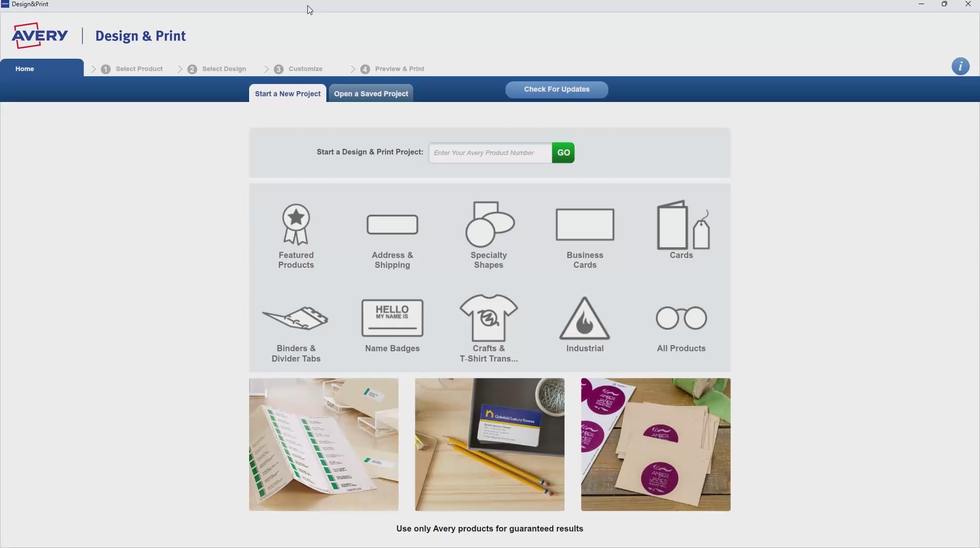
Task: Go to the Home tab
Action: (x=42, y=68)
